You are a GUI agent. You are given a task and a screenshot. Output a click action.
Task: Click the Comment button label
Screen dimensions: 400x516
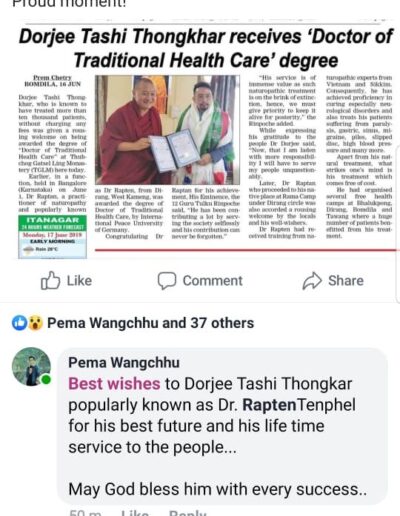[x=213, y=281]
